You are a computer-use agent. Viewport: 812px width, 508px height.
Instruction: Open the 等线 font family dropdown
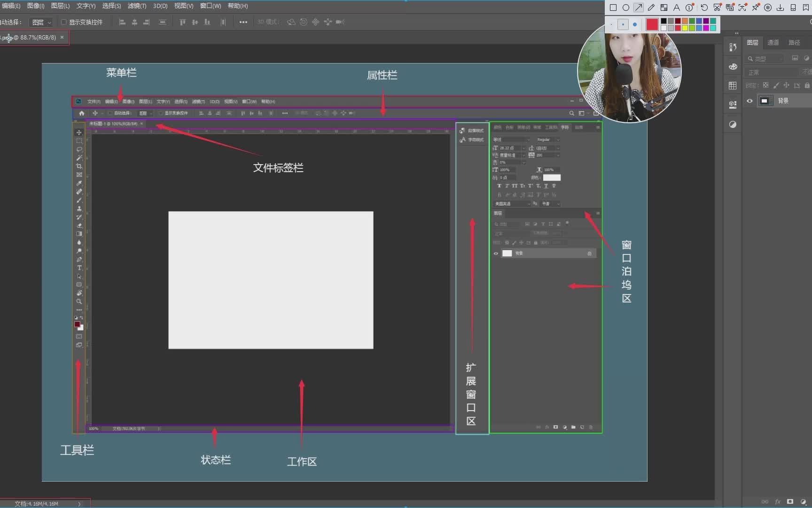pos(510,140)
